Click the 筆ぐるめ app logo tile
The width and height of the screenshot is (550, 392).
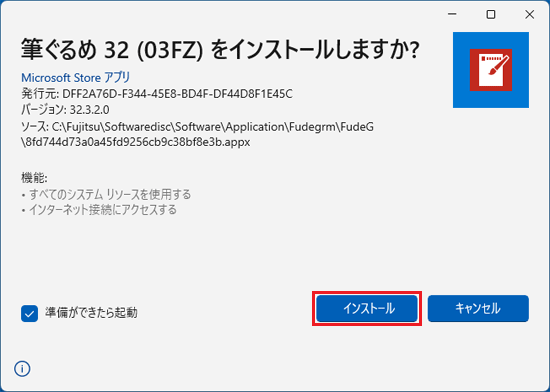click(491, 70)
